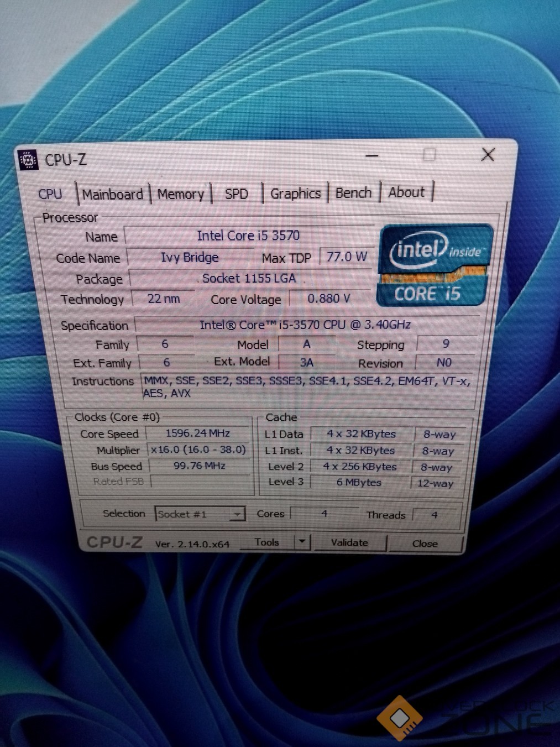Click the Max TDP value 77.0 W
Image resolution: width=560 pixels, height=747 pixels.
[347, 257]
